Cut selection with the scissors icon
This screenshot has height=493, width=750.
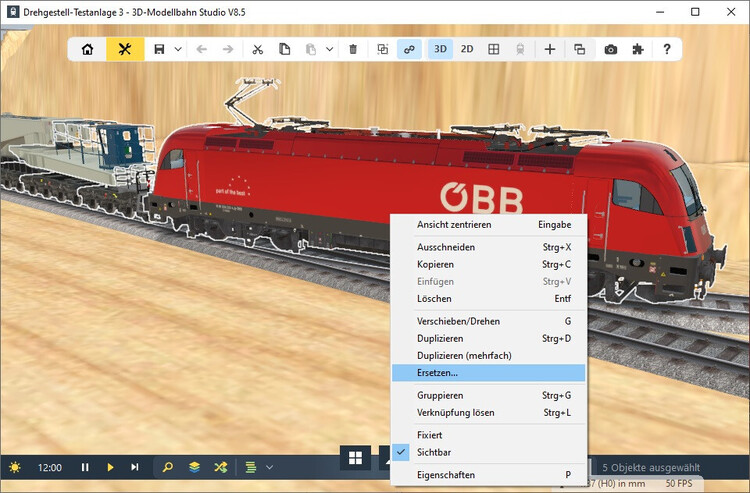point(258,49)
